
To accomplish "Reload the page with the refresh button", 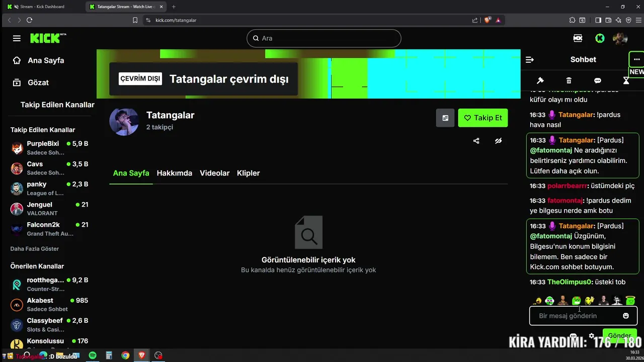I will (29, 20).
